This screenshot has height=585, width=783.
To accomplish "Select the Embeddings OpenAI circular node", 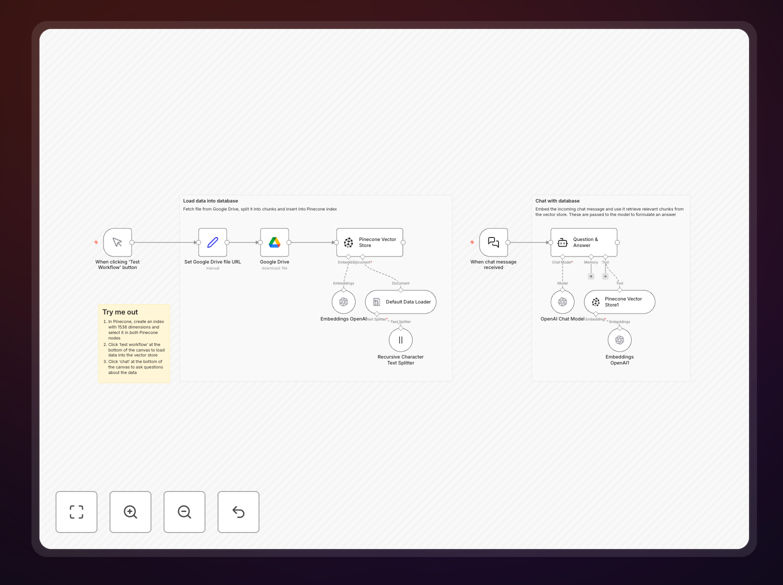I will click(344, 302).
